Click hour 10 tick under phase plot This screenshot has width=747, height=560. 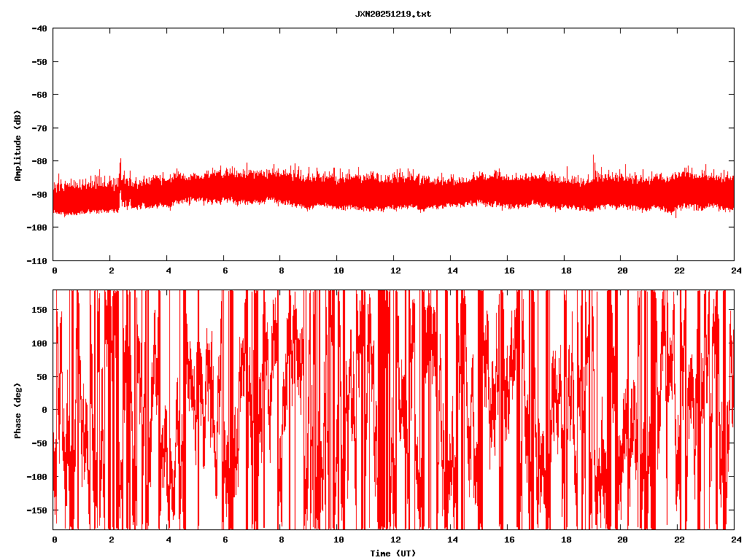pyautogui.click(x=338, y=540)
